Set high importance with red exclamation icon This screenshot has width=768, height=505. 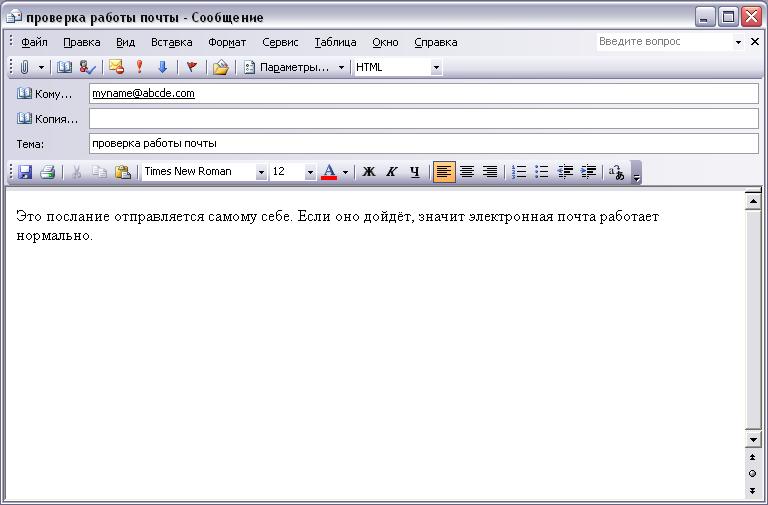pos(140,67)
